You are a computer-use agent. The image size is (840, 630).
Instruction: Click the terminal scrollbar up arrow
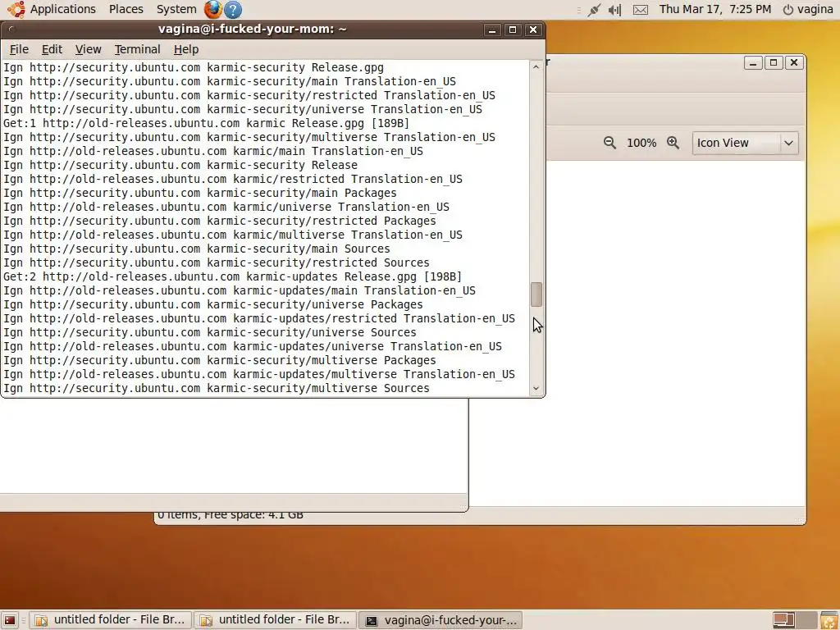(x=536, y=67)
